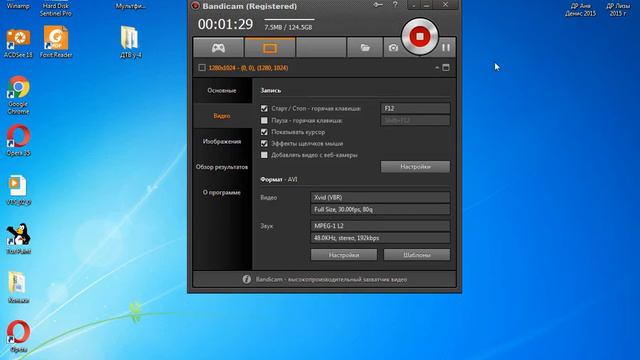Enable Добавлять видео с веб-камеры checkbox
640x360 pixels.
264,155
